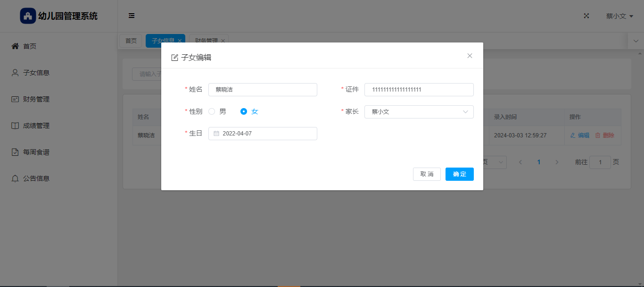
Task: Go to previous page arrow
Action: tap(520, 162)
